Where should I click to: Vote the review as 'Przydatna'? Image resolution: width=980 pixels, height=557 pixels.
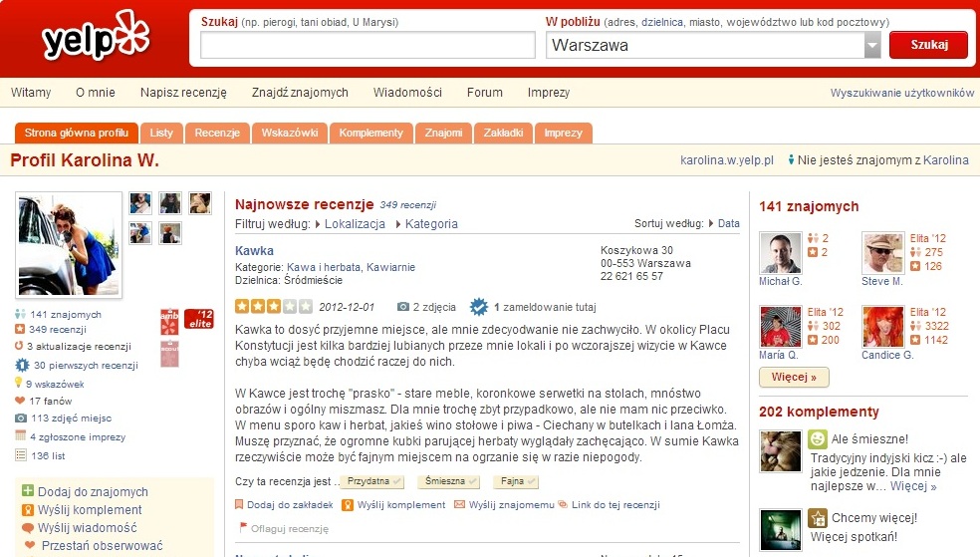pos(374,482)
